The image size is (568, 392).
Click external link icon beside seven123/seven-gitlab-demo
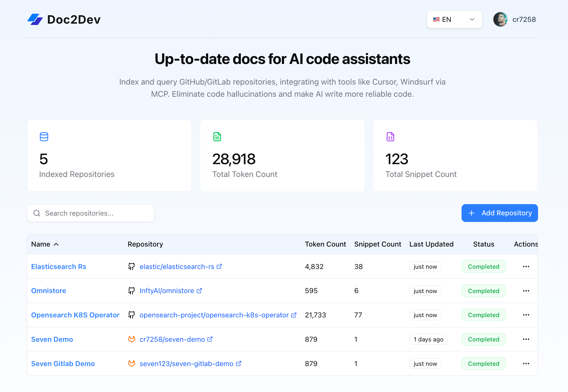(238, 364)
